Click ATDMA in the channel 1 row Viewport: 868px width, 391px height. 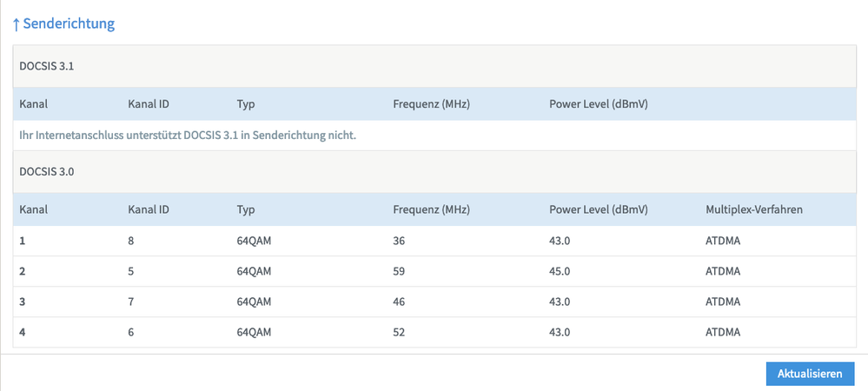[x=723, y=241]
